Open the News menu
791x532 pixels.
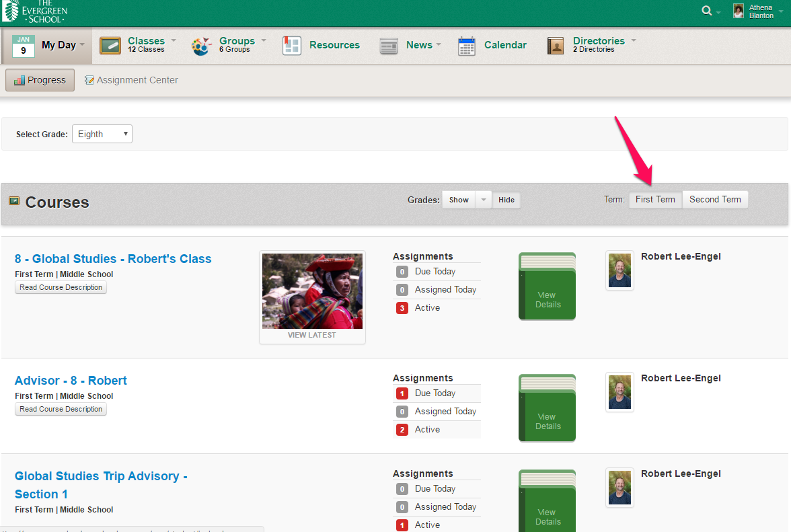419,45
